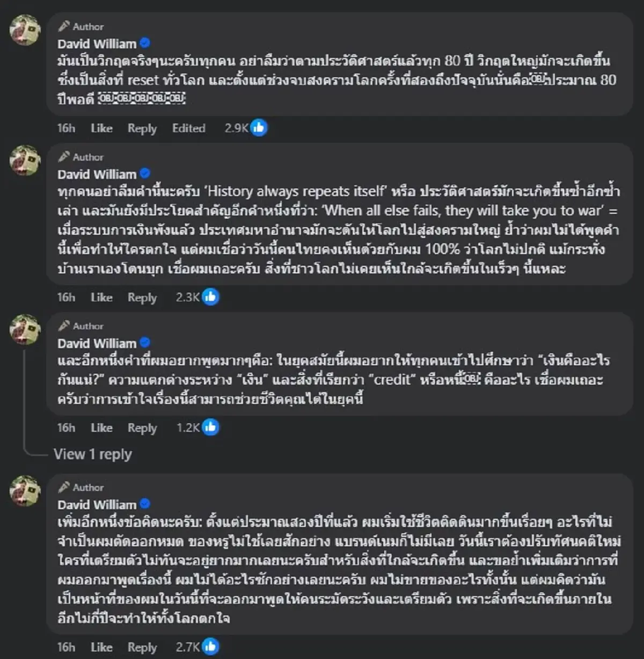Like the comment mentioning "credit"
The width and height of the screenshot is (644, 659).
click(101, 428)
